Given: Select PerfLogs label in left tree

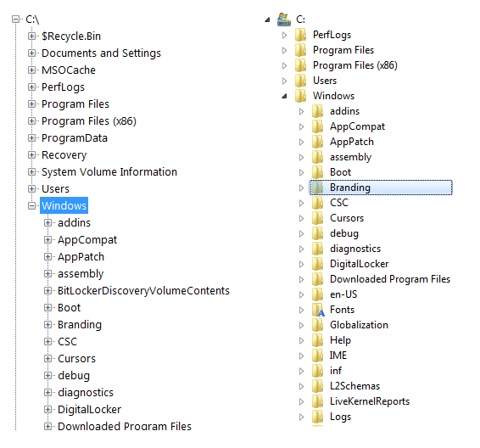Looking at the screenshot, I should pos(63,87).
